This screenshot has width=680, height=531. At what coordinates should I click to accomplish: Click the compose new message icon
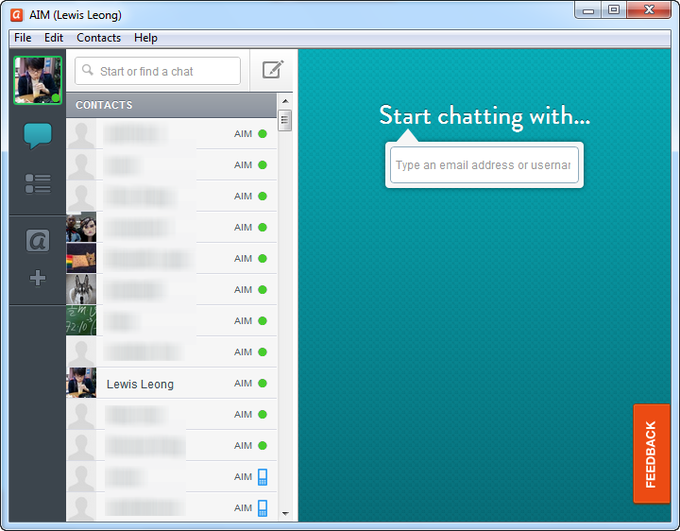click(x=273, y=70)
